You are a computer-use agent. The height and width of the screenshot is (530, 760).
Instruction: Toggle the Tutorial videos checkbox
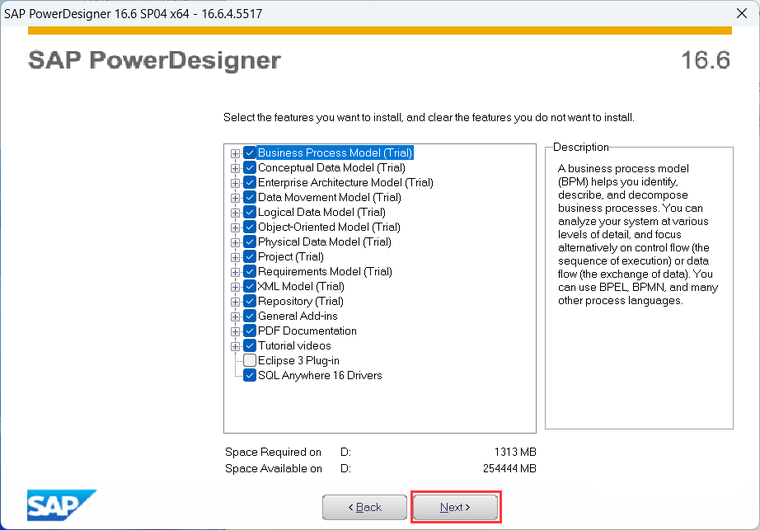coord(250,346)
